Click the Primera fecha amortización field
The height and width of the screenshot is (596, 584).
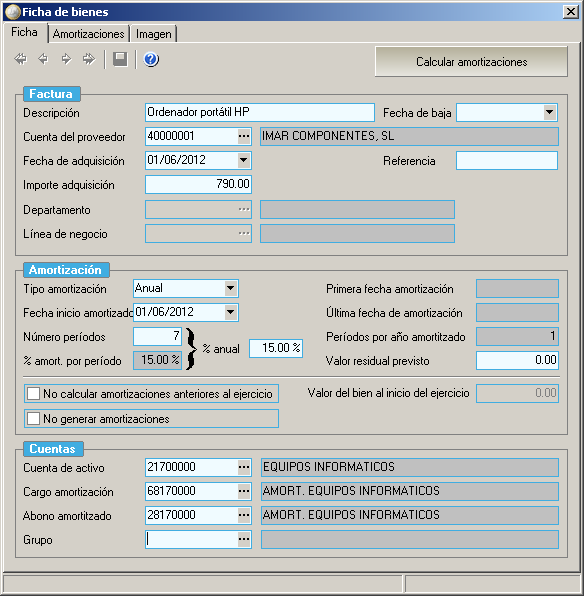[x=517, y=288]
